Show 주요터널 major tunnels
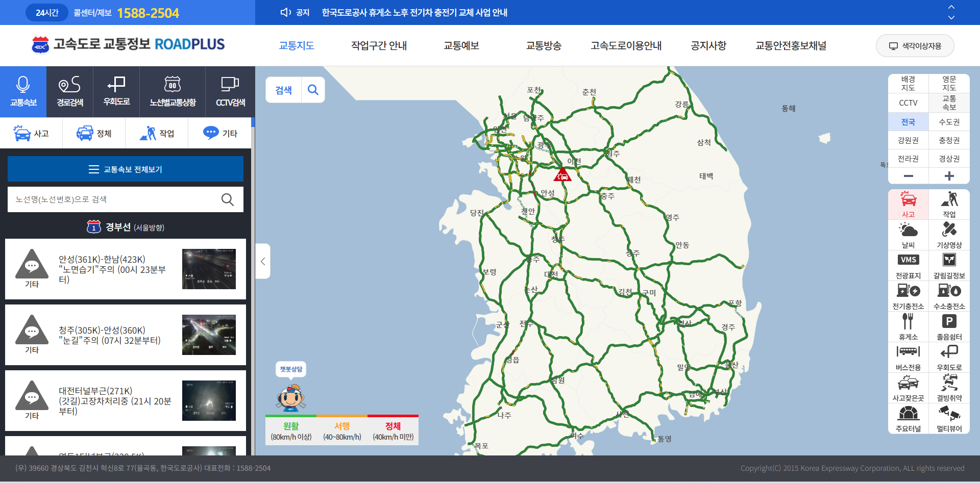The width and height of the screenshot is (980, 483). (x=908, y=419)
